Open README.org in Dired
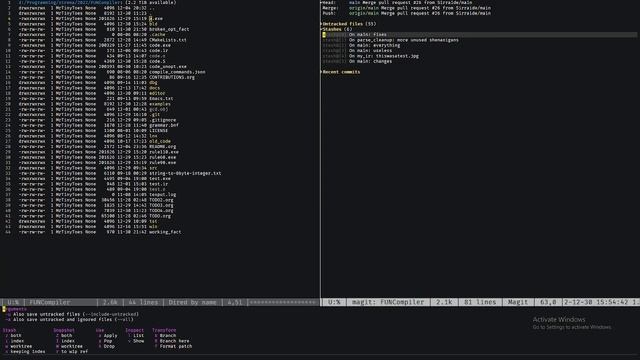This screenshot has width=640, height=360. tap(162, 147)
